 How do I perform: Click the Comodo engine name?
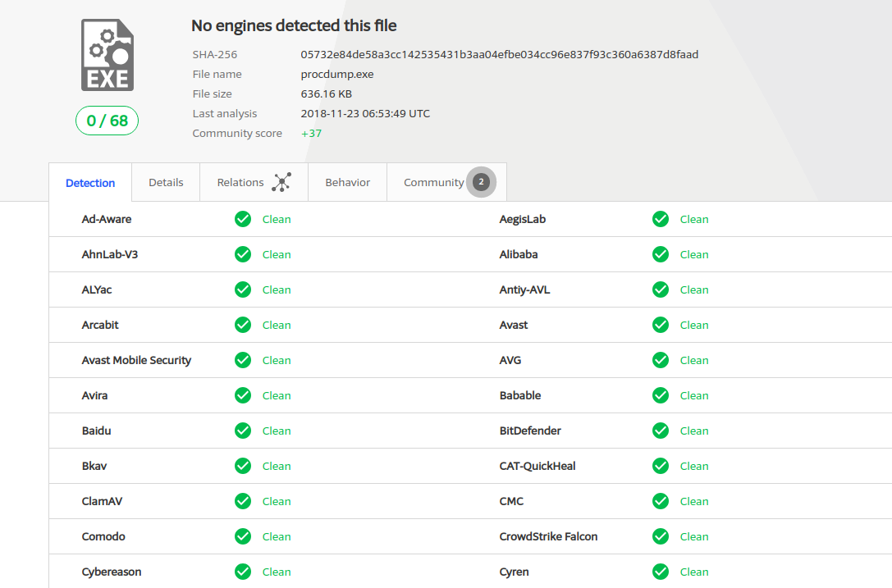click(103, 536)
